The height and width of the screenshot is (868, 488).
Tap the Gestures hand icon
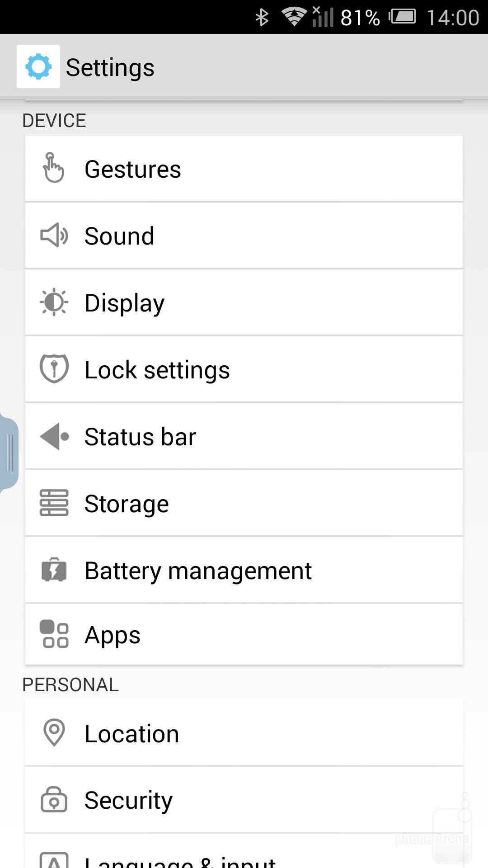click(54, 168)
